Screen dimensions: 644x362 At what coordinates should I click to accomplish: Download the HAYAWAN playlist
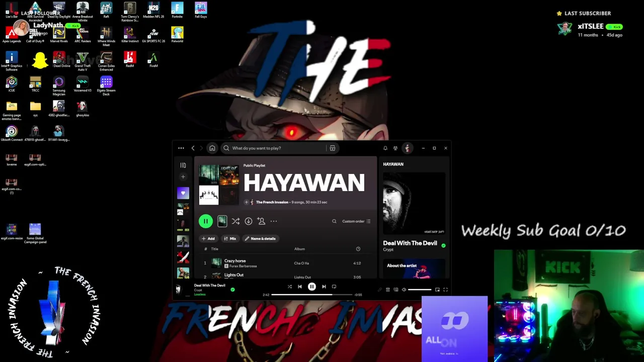[249, 221]
